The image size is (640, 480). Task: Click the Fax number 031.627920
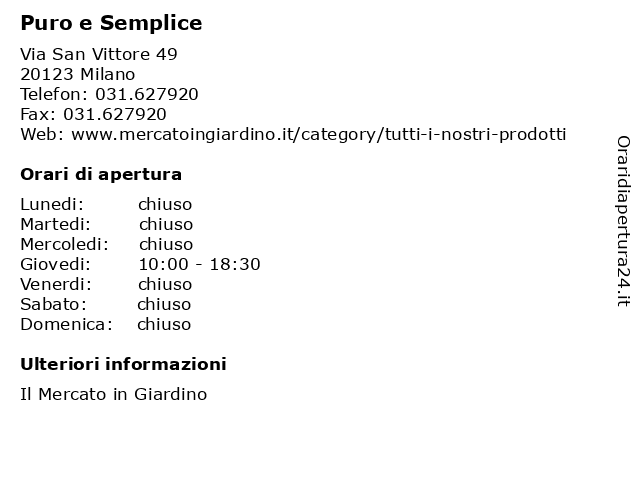point(115,114)
